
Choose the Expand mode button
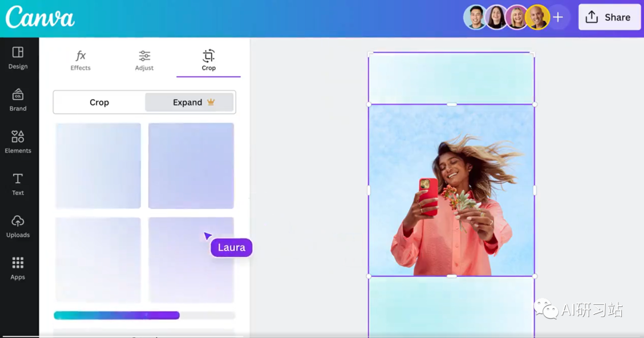pos(190,103)
